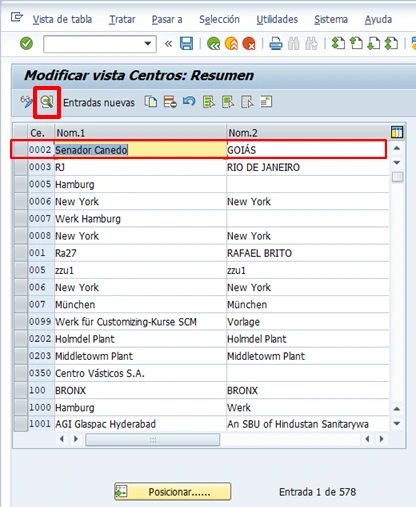The height and width of the screenshot is (507, 416).
Task: Click the red Cancel icon
Action: coord(249,44)
